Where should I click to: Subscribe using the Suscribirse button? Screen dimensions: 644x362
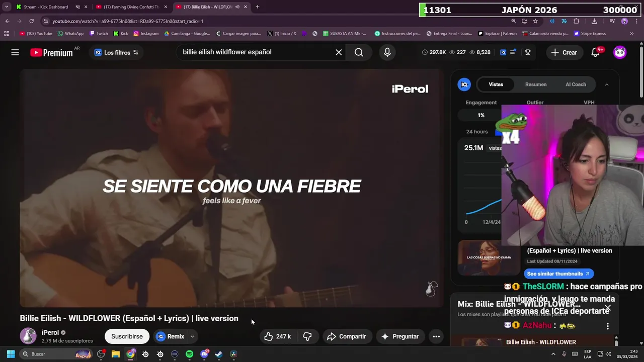coord(127,336)
